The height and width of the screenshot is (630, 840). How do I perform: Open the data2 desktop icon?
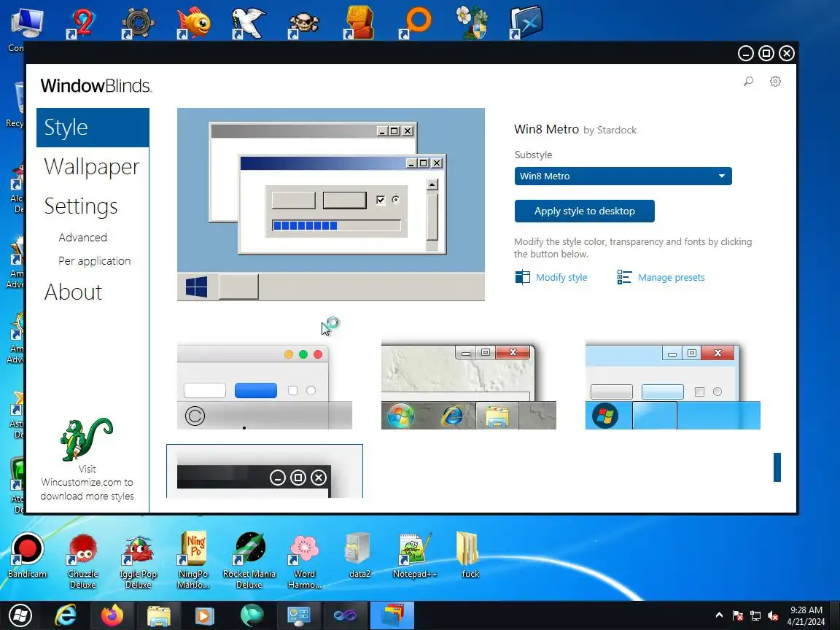pos(359,555)
